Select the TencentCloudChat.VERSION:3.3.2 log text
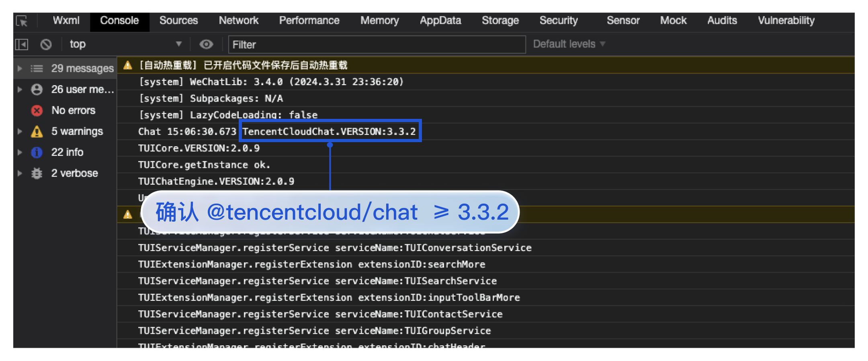Image resolution: width=868 pixels, height=361 pixels. click(x=330, y=131)
